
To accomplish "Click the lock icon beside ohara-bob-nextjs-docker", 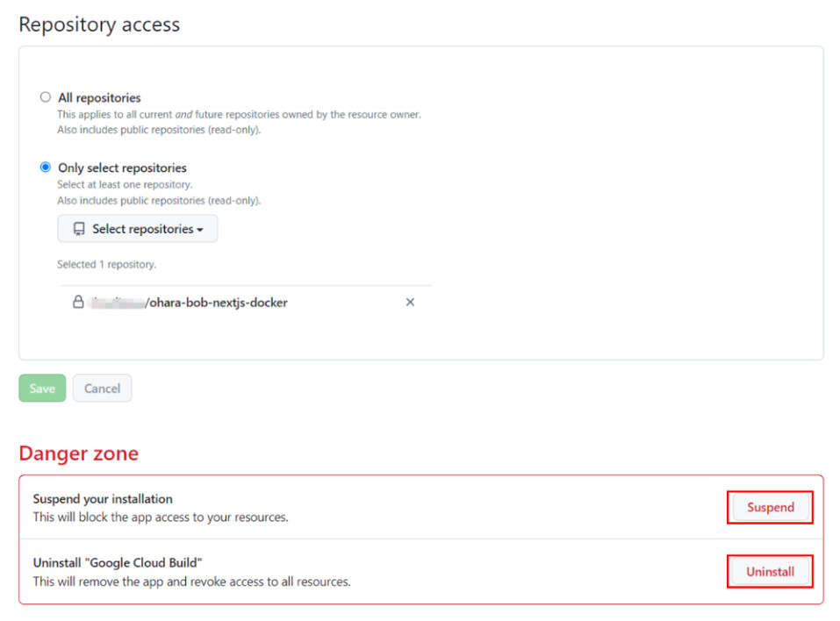I will (x=78, y=303).
